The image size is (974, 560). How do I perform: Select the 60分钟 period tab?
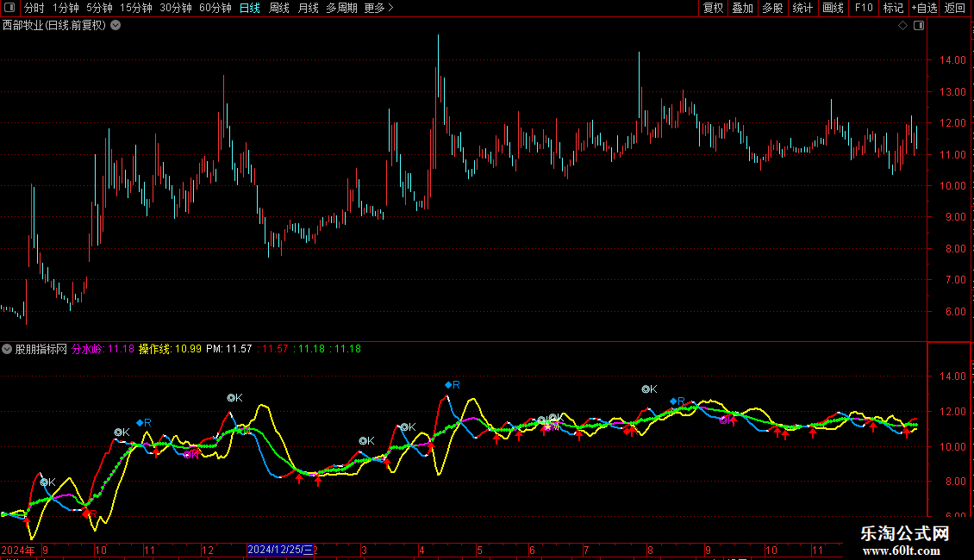tap(215, 8)
